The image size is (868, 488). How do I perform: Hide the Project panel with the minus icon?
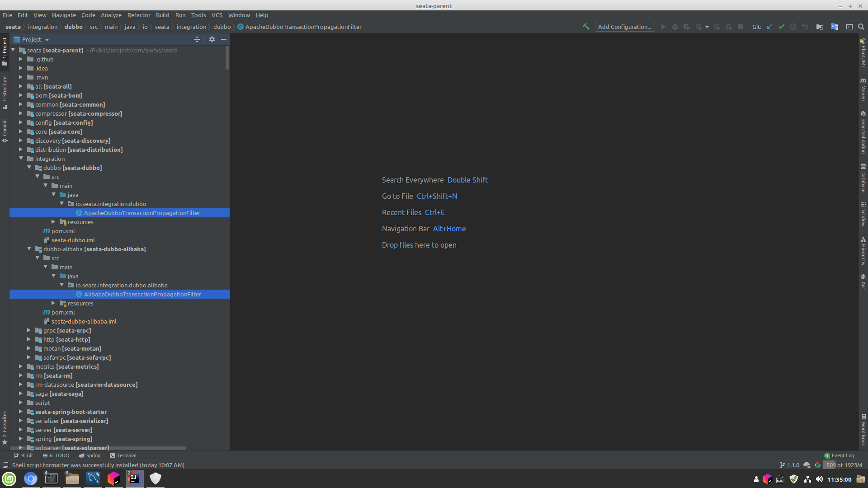(224, 39)
